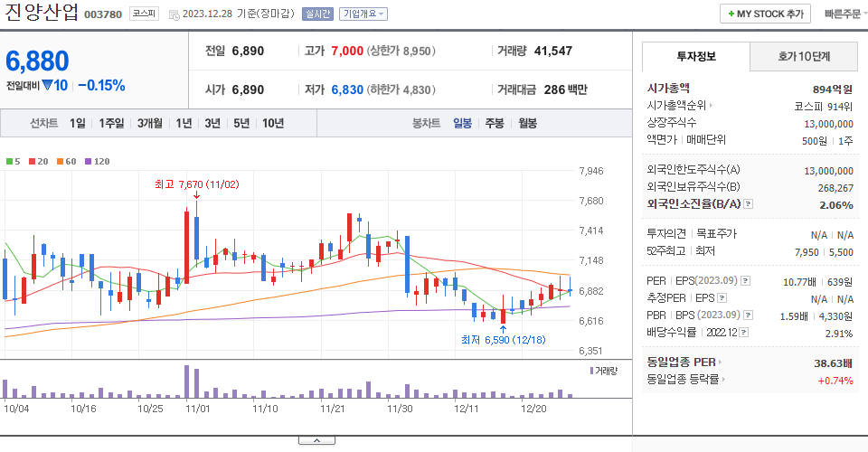The image size is (868, 452).
Task: Select the 주봉 candlestick chart
Action: coord(495,123)
